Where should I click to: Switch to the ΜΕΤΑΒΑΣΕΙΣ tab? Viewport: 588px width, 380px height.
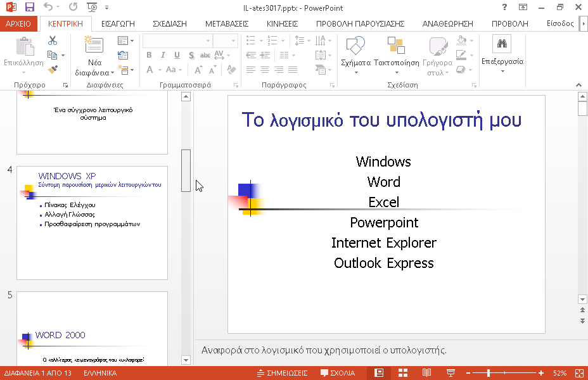(227, 23)
